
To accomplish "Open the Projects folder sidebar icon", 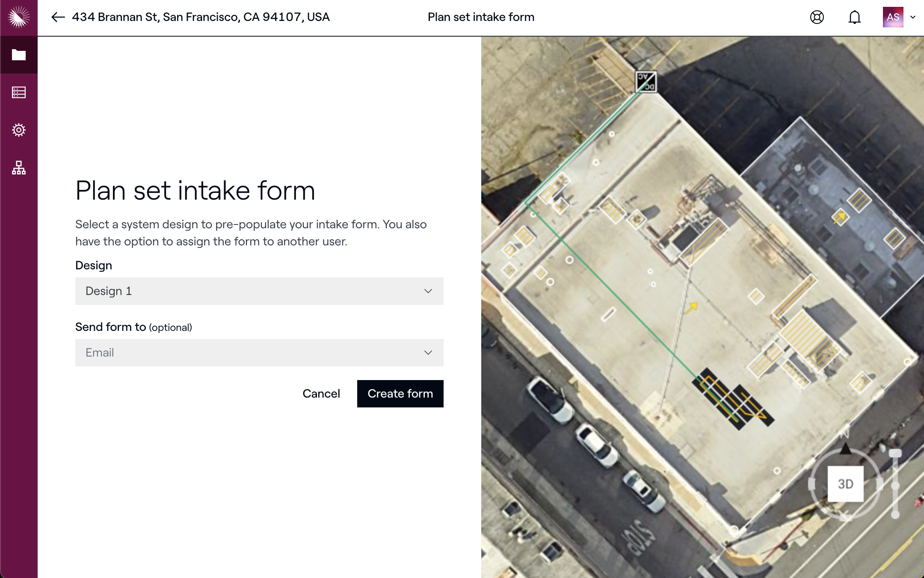I will pos(19,55).
